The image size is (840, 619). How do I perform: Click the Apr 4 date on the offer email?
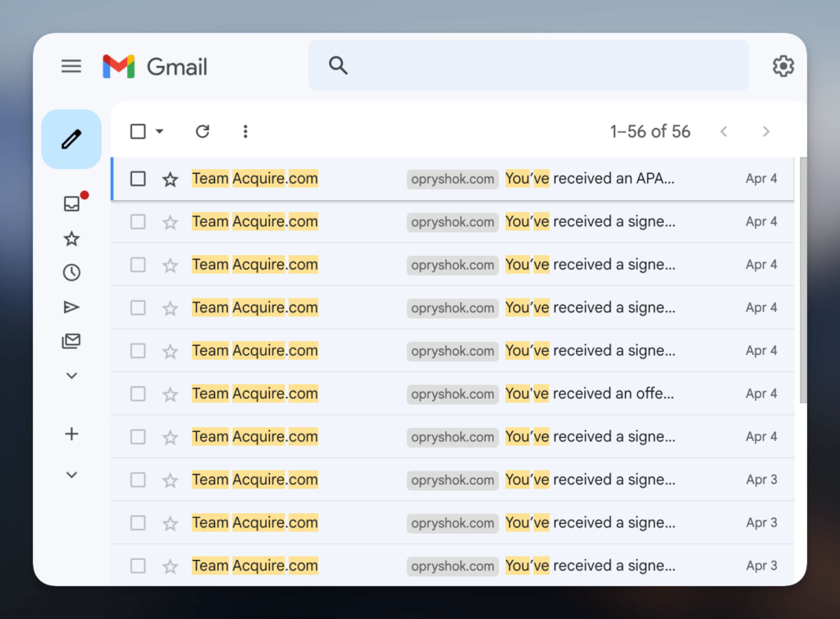[761, 394]
